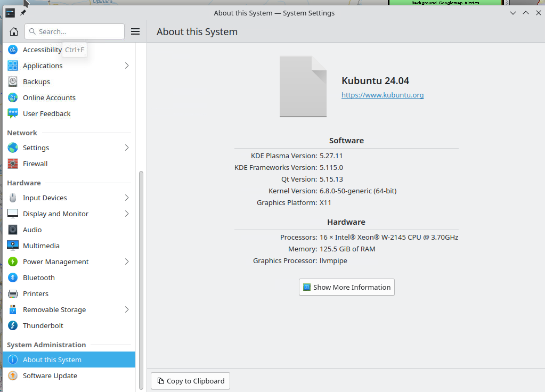
Task: Open Bluetooth settings
Action: [69, 277]
